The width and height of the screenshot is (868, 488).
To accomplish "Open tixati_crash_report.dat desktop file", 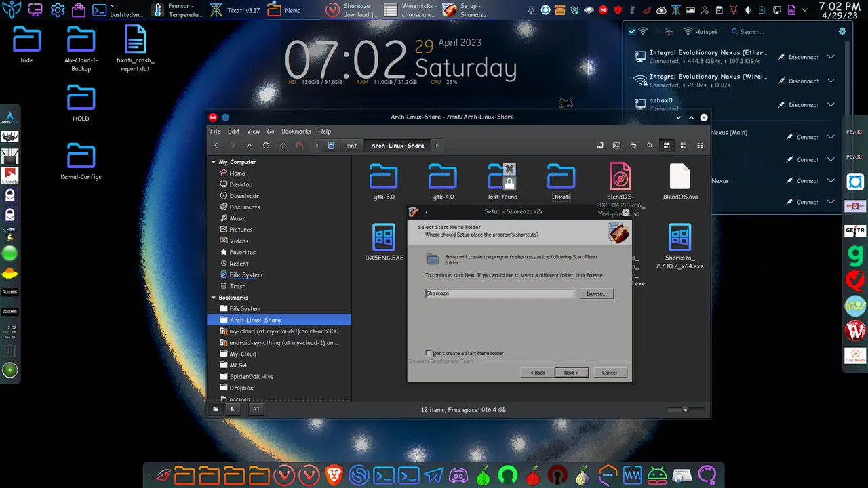I will pyautogui.click(x=134, y=49).
